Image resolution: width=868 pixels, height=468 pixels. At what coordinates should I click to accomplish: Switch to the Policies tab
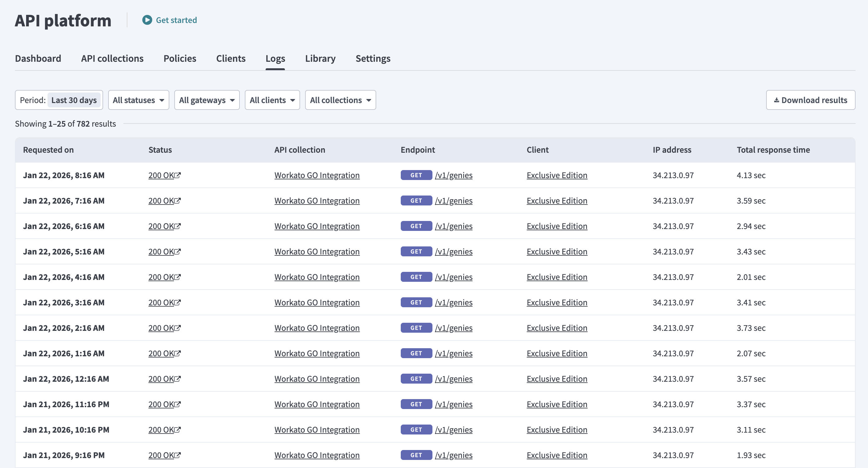(180, 58)
